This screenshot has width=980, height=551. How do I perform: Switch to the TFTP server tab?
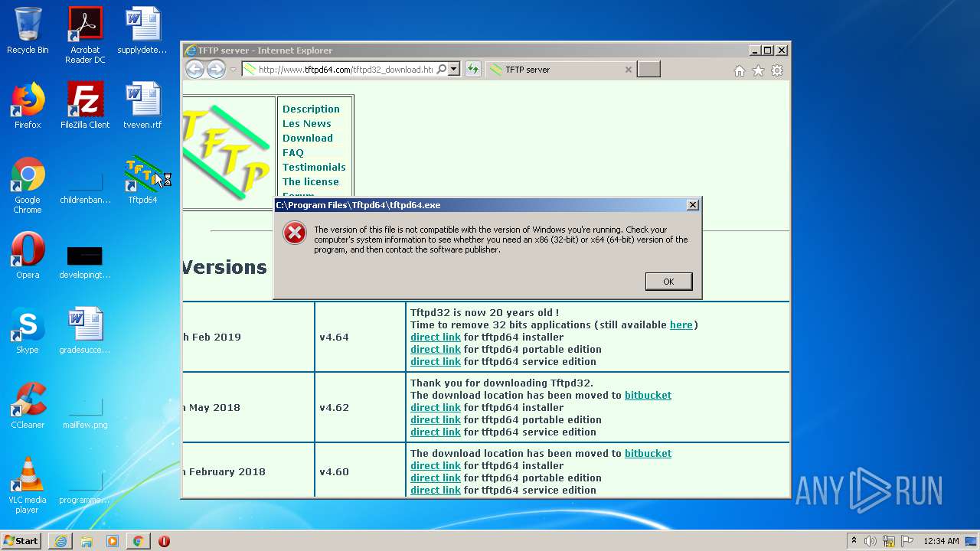pyautogui.click(x=560, y=70)
